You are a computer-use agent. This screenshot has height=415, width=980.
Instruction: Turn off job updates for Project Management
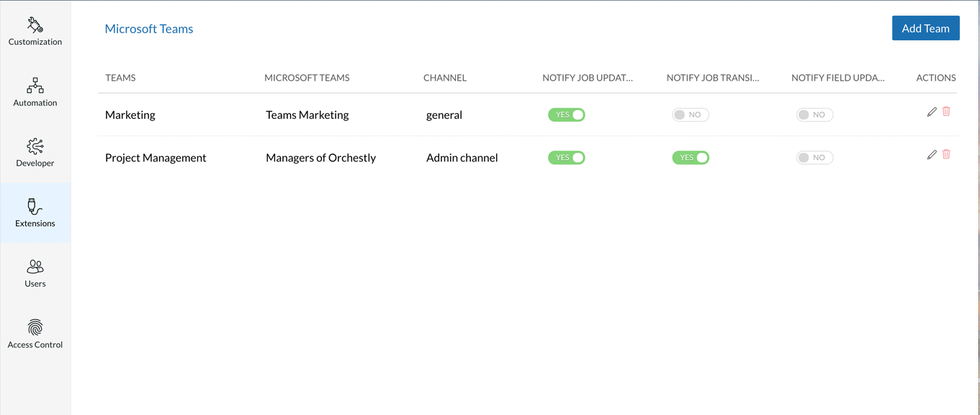[567, 158]
